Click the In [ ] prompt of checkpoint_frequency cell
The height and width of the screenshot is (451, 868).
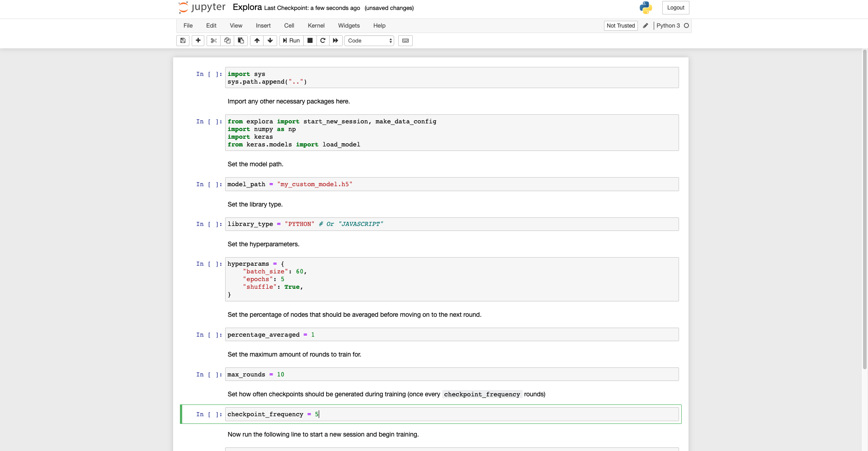pyautogui.click(x=209, y=414)
